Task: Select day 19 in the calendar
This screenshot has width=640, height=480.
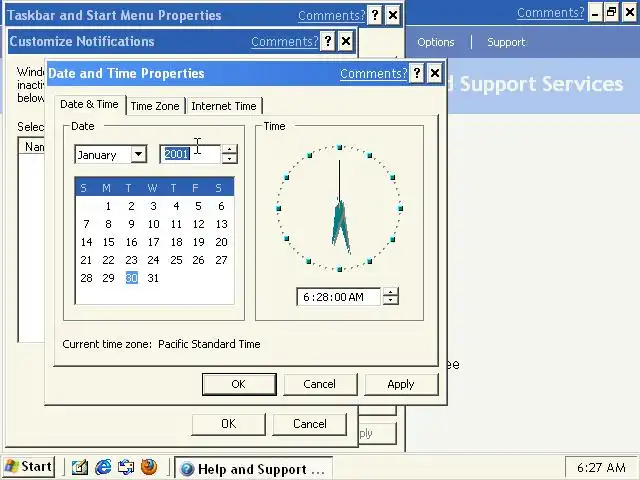Action: [199, 242]
